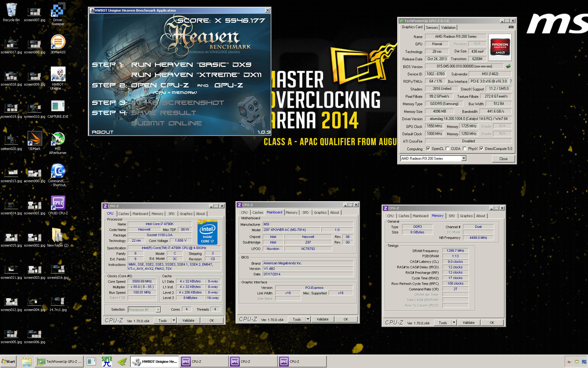Click the NB Frequency 4499.0 MHz value
Image resolution: width=588 pixels, height=368 pixels.
click(478, 238)
